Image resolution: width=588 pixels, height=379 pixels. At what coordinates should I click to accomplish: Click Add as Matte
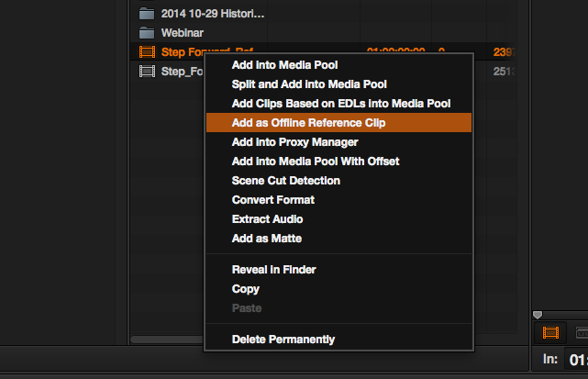point(266,239)
